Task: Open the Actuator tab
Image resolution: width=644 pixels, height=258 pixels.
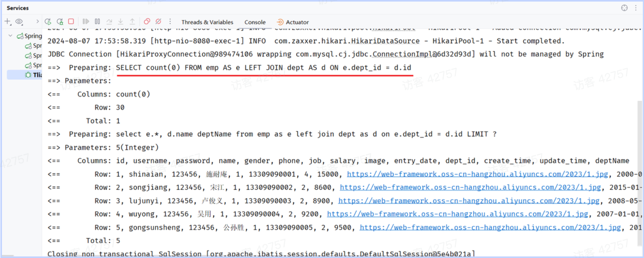Action: click(x=293, y=22)
